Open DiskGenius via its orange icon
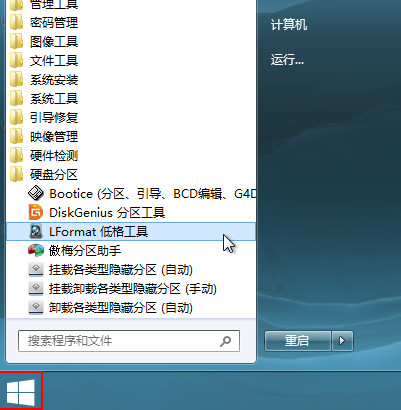This screenshot has height=410, width=401. click(36, 212)
